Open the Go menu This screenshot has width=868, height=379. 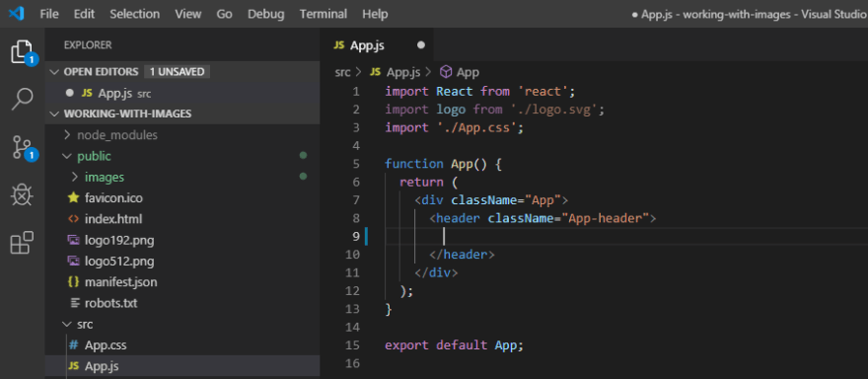[x=224, y=14]
